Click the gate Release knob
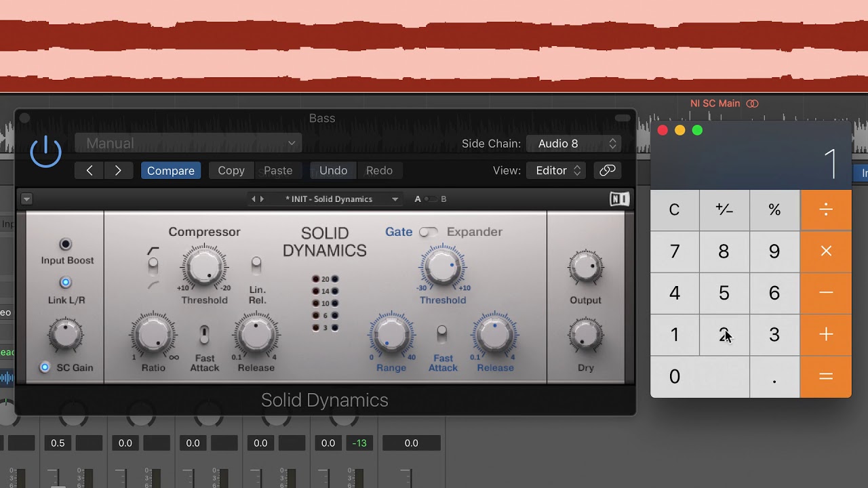This screenshot has height=488, width=868. [495, 335]
